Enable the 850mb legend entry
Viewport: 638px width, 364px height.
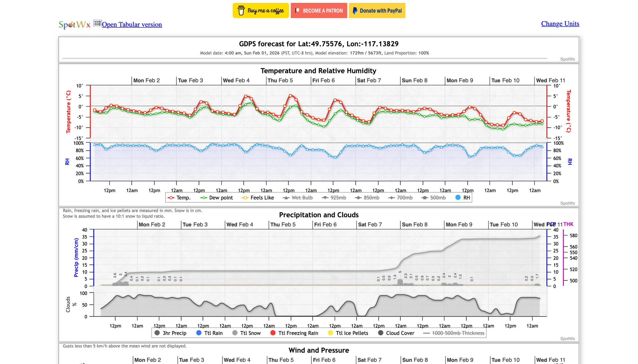point(367,198)
